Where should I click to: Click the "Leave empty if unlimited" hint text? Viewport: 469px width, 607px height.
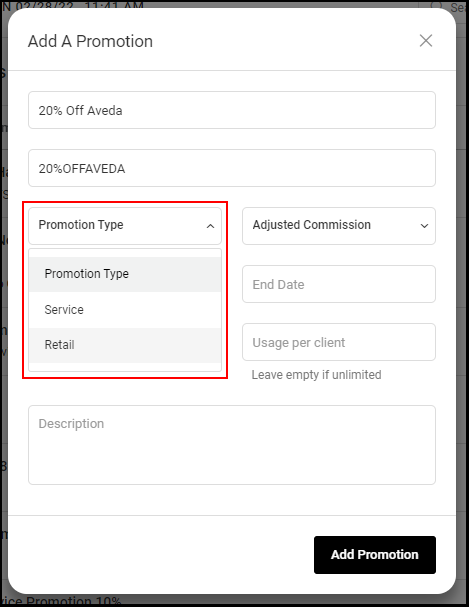(317, 375)
